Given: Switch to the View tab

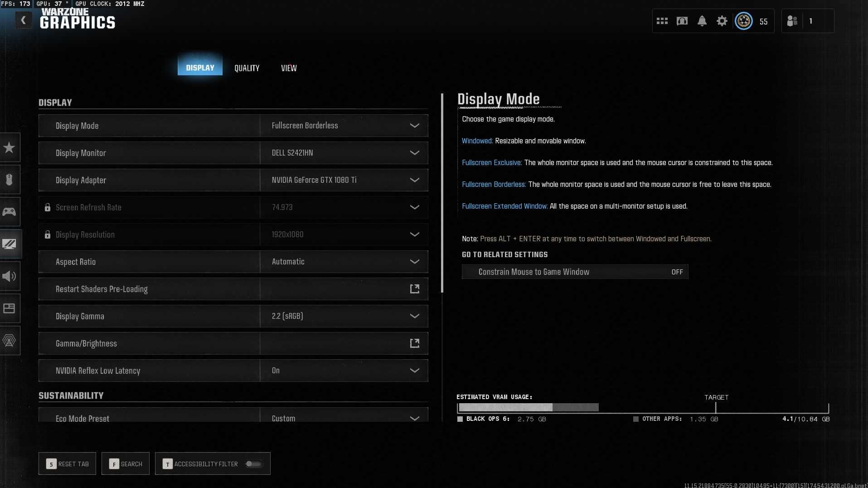Looking at the screenshot, I should (289, 68).
